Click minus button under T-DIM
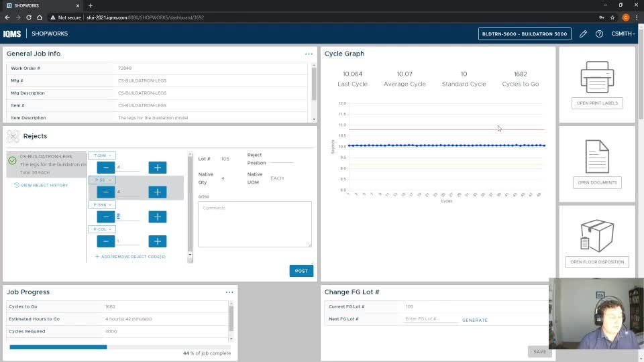Viewport: 644px width, 362px height. (106, 168)
